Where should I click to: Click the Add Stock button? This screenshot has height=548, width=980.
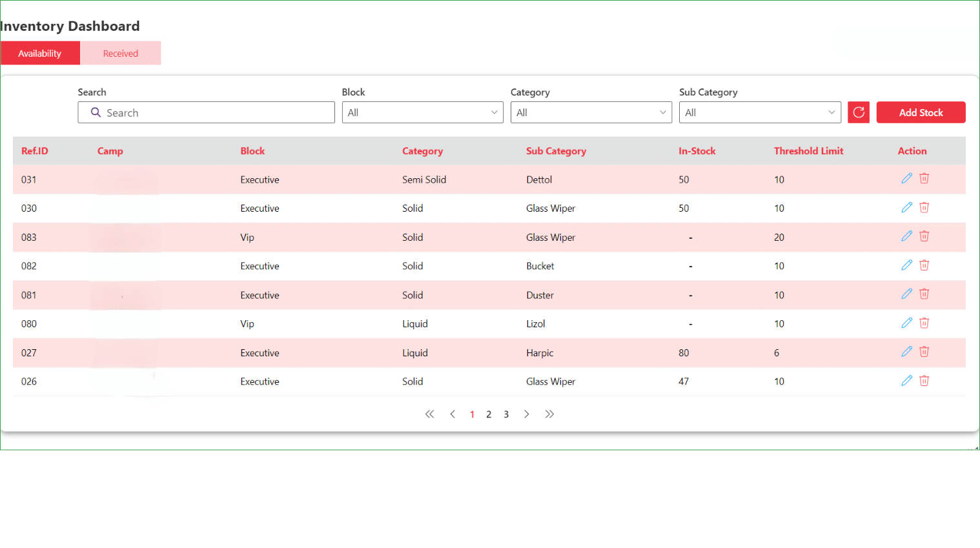click(921, 112)
